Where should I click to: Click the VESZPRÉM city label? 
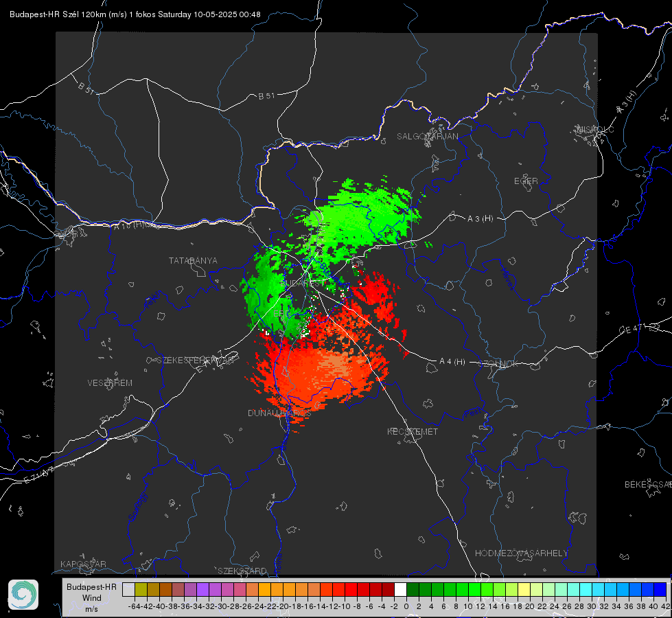pyautogui.click(x=110, y=382)
